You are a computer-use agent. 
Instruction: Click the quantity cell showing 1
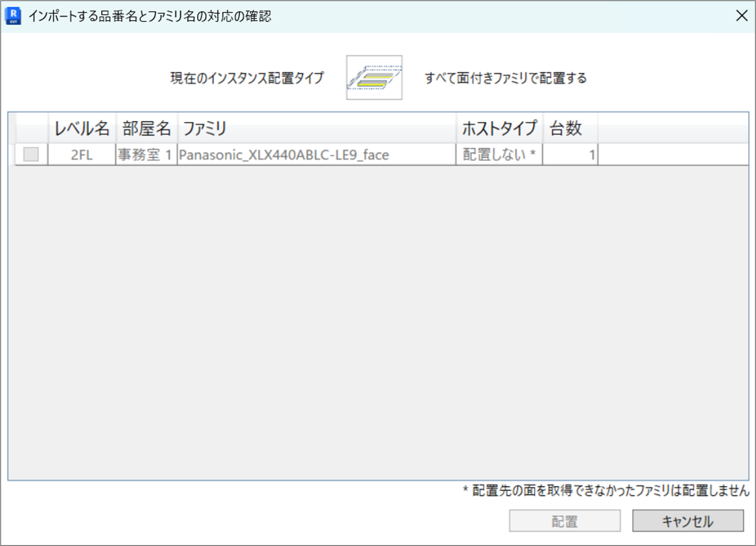point(570,155)
